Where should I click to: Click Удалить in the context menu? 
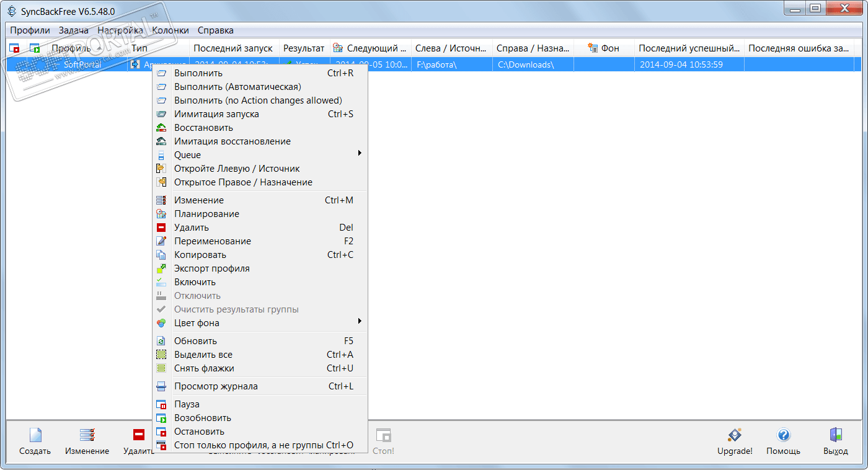click(260, 228)
